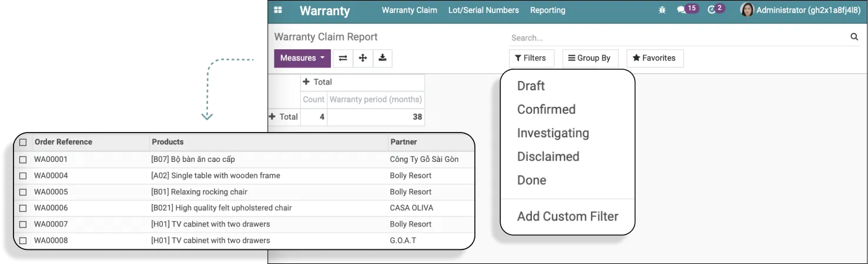Click the search magnifier icon
The width and height of the screenshot is (868, 264).
(x=854, y=37)
